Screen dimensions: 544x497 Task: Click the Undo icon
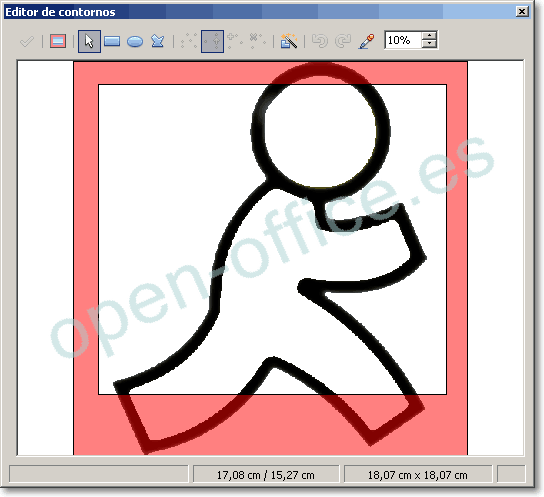coord(320,41)
